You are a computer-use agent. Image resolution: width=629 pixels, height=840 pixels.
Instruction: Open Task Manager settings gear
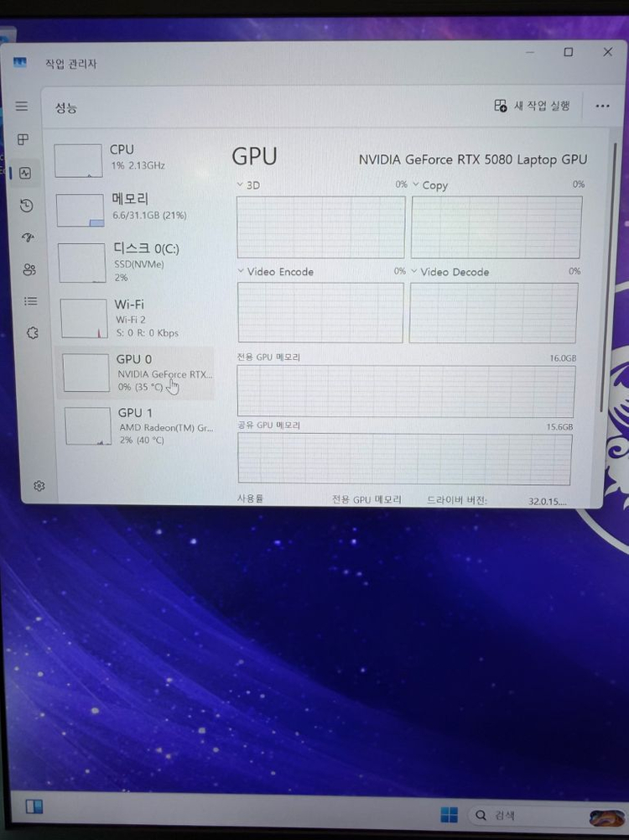click(39, 486)
